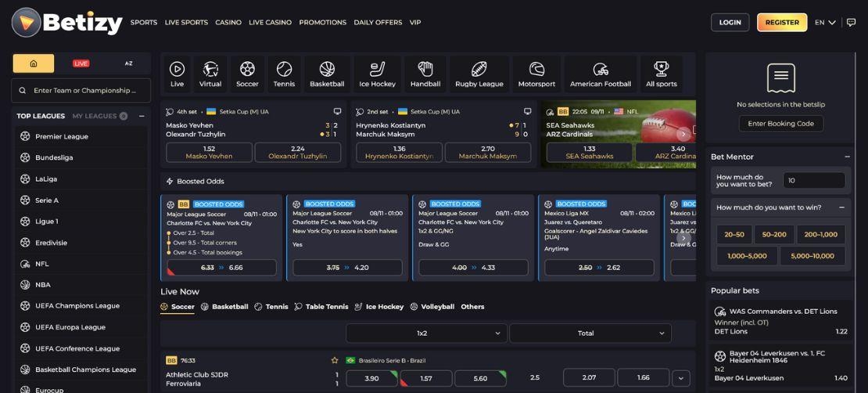The width and height of the screenshot is (868, 393).
Task: Click the Boosted Odds lightning icon
Action: click(170, 182)
